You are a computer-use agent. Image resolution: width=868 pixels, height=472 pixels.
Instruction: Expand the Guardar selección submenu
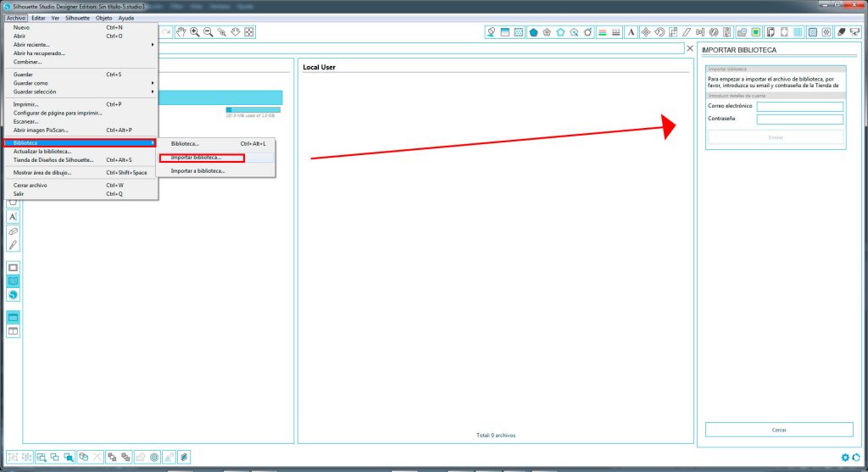tap(81, 92)
